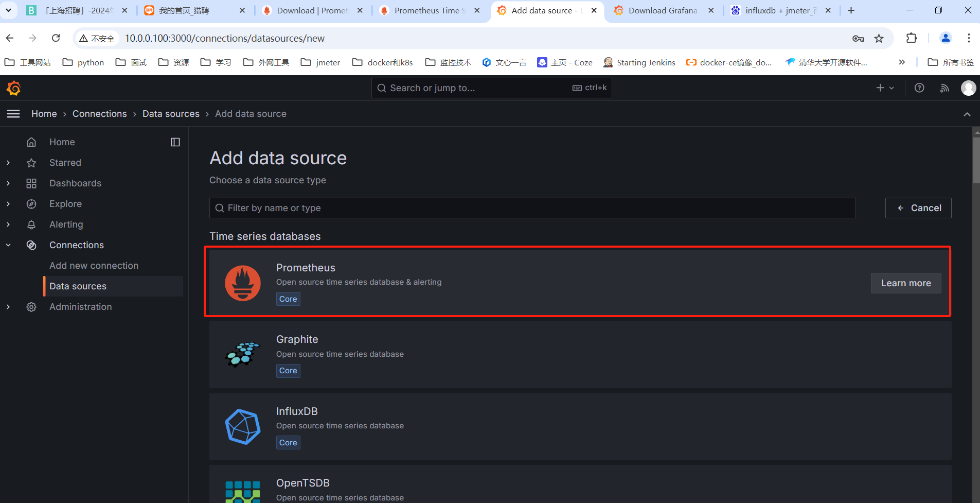Click the page vertical scrollbar thumb
980x503 pixels.
(x=976, y=159)
